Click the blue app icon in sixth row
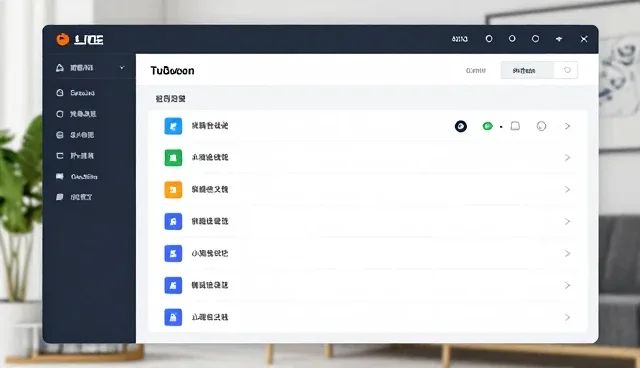This screenshot has width=640, height=368. point(173,285)
